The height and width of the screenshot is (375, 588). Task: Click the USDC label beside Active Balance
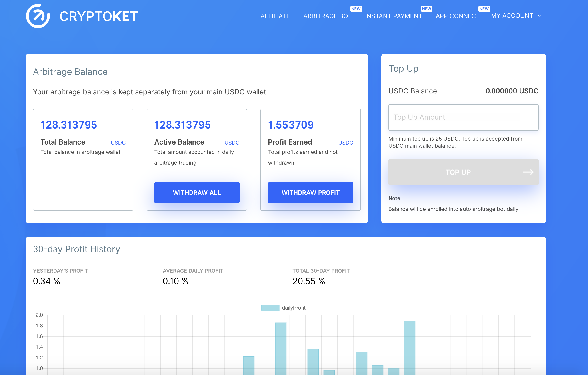(232, 143)
